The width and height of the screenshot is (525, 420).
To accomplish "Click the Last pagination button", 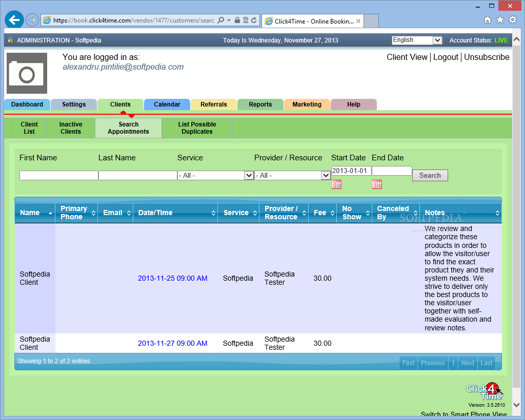I will point(487,363).
